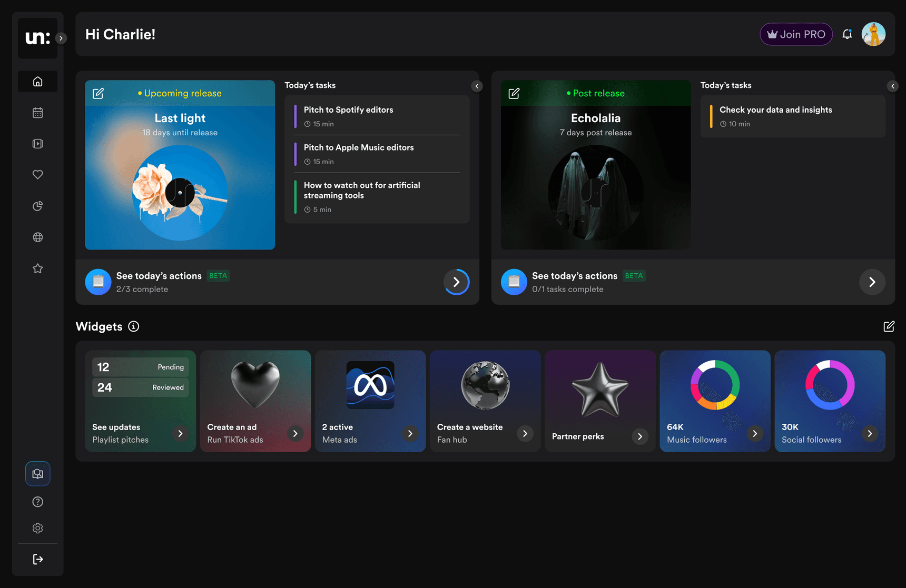Click the notification bell icon

(847, 34)
